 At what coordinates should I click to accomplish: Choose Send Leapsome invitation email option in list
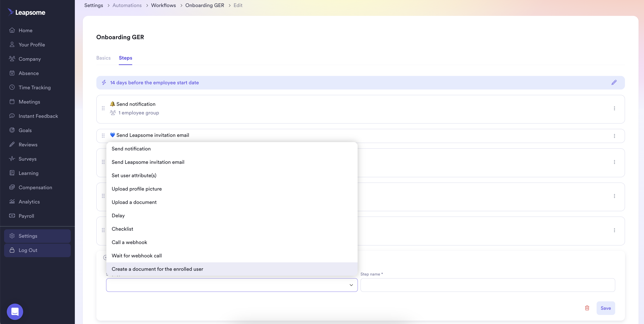click(232, 162)
